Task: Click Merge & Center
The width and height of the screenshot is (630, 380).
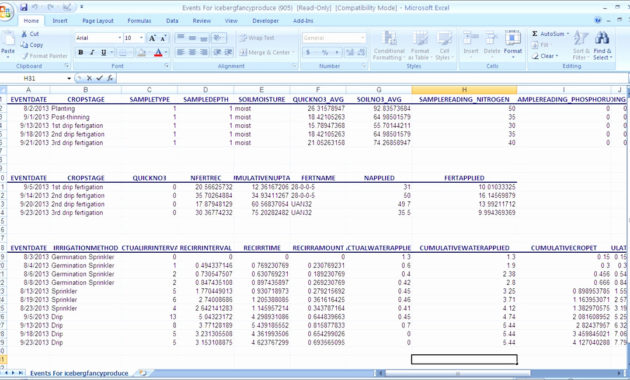Action: pyautogui.click(x=266, y=52)
